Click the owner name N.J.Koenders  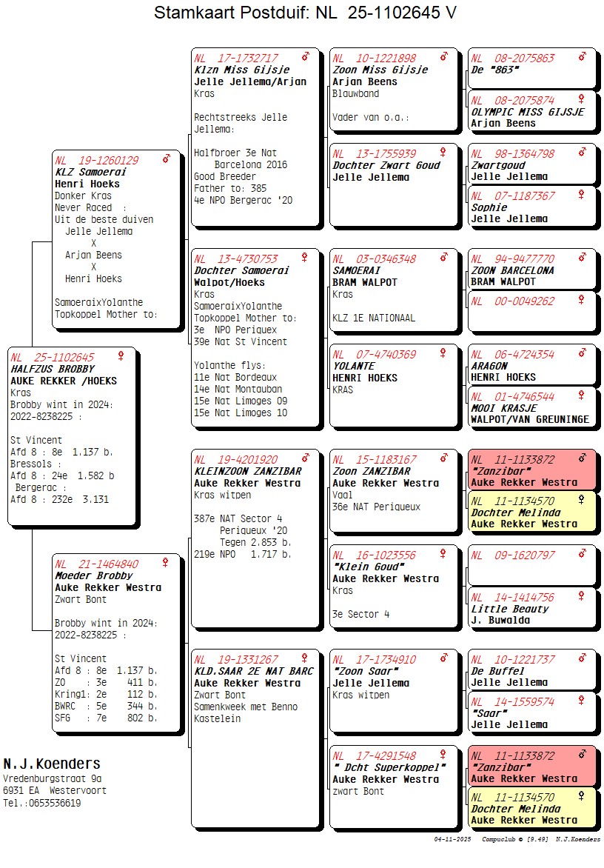pyautogui.click(x=52, y=764)
